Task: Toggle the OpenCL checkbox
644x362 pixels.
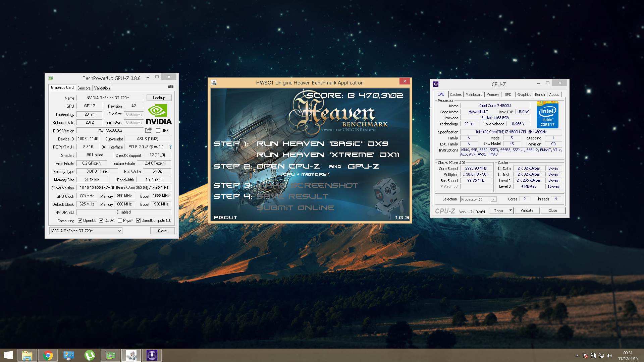Action: point(80,221)
